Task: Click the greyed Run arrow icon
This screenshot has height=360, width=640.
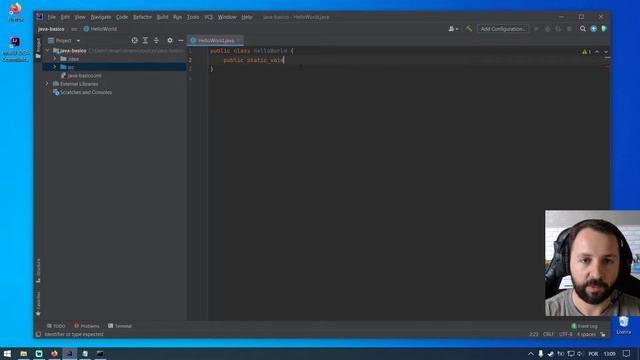Action: point(536,29)
